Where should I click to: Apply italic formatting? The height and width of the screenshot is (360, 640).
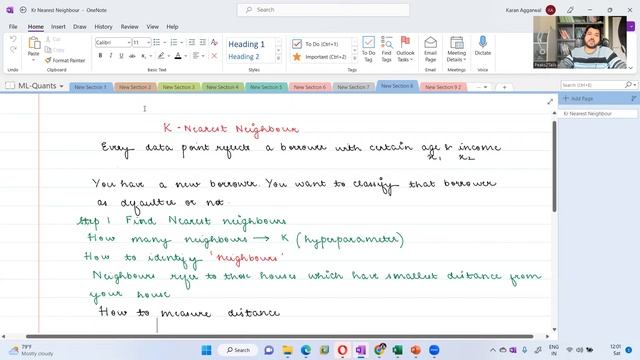(111, 56)
